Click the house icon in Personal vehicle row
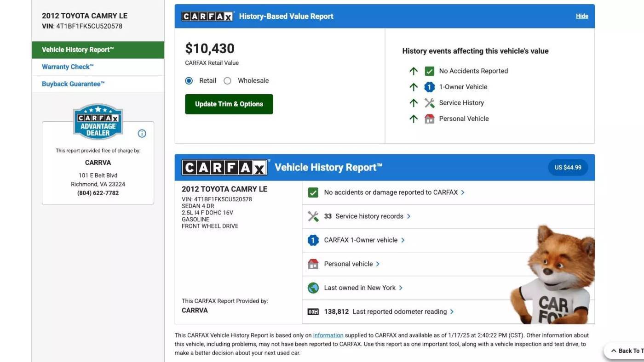The width and height of the screenshot is (644, 362). [313, 264]
